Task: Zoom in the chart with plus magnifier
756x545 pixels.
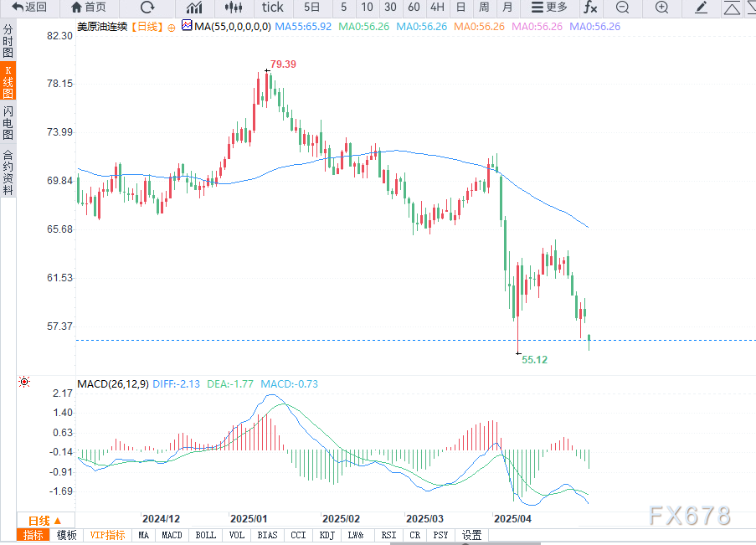Action: 662,8
